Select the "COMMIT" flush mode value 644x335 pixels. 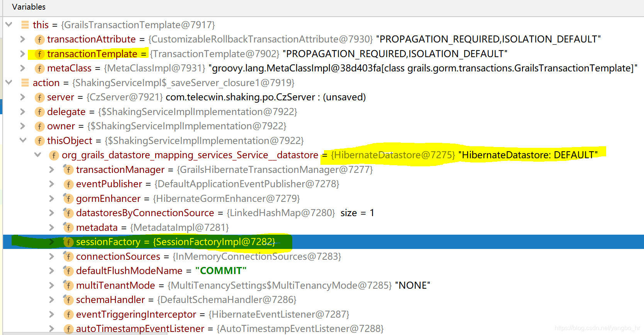[221, 271]
